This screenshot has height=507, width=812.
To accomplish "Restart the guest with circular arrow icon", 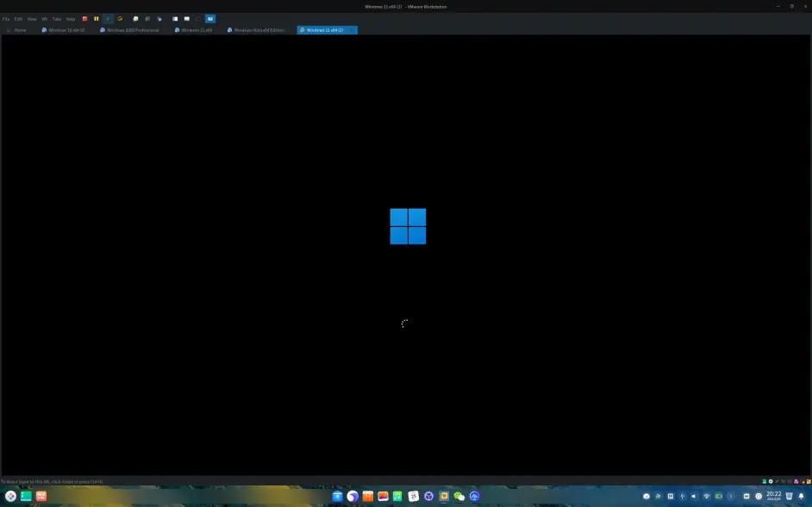I will coord(120,19).
